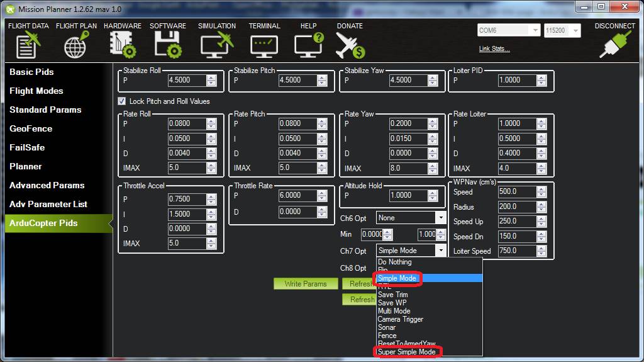Open the COM6 port dropdown
The width and height of the screenshot is (644, 362).
(535, 30)
